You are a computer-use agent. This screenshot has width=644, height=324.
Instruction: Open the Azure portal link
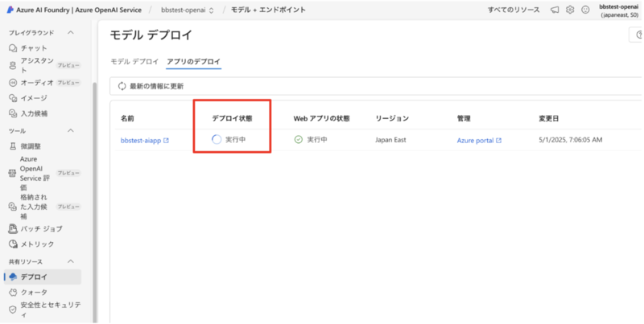475,140
